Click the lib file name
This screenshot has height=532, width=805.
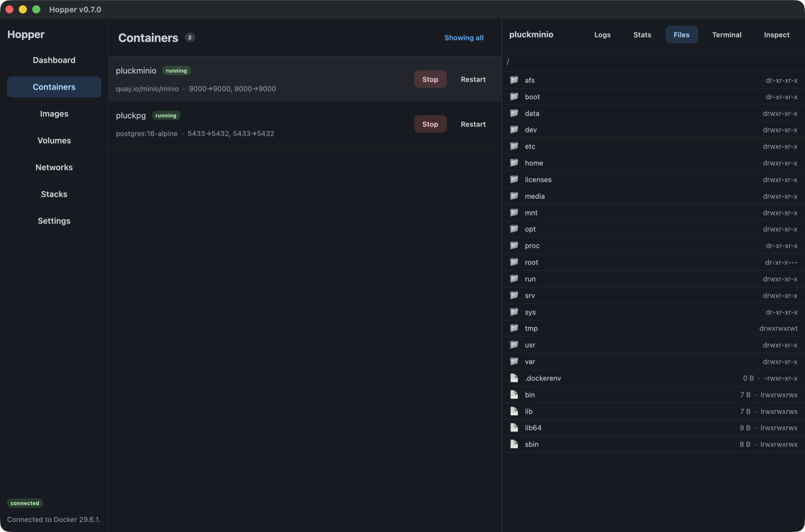[x=529, y=411]
